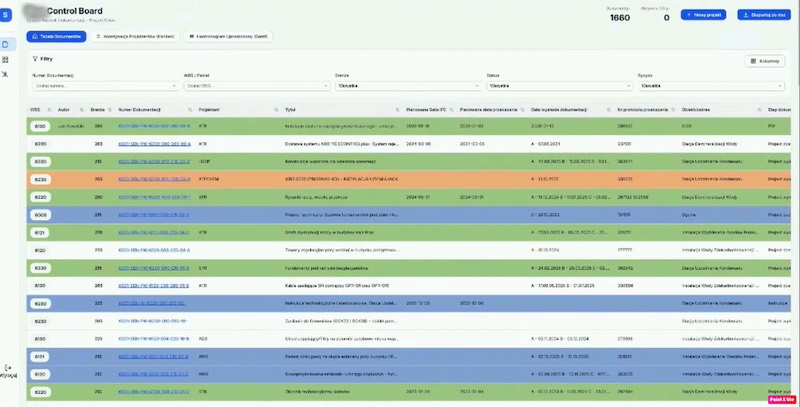Switch to Koordynacja Projektantów (Kanban) tab
The width and height of the screenshot is (800, 407).
click(x=133, y=35)
